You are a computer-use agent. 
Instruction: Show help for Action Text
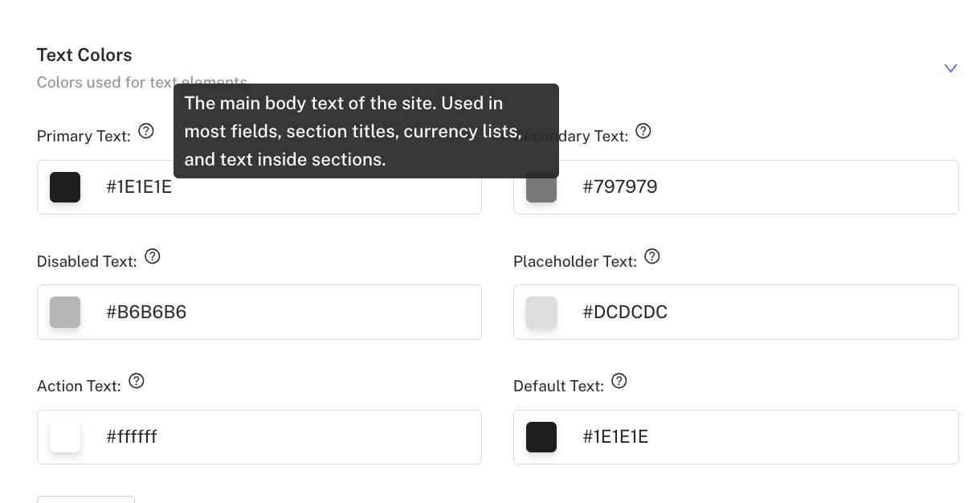click(137, 381)
